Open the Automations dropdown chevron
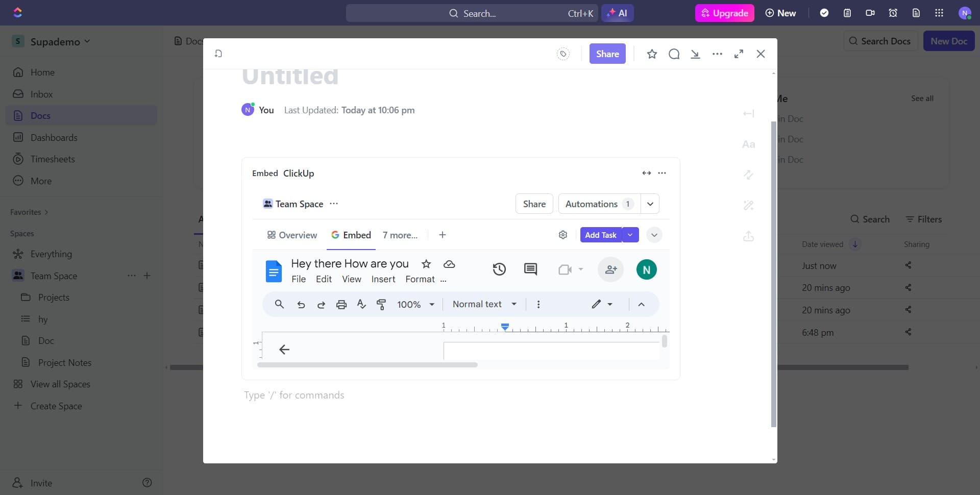The height and width of the screenshot is (495, 980). (x=650, y=203)
